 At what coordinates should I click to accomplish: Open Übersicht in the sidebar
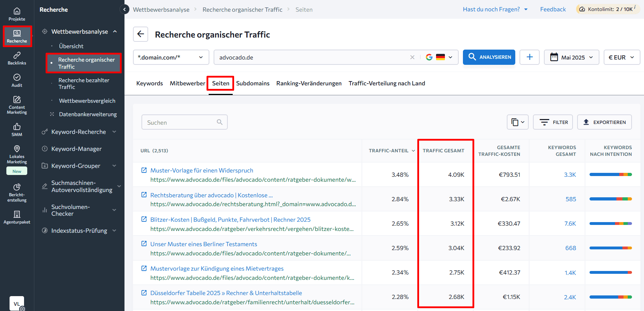point(71,46)
